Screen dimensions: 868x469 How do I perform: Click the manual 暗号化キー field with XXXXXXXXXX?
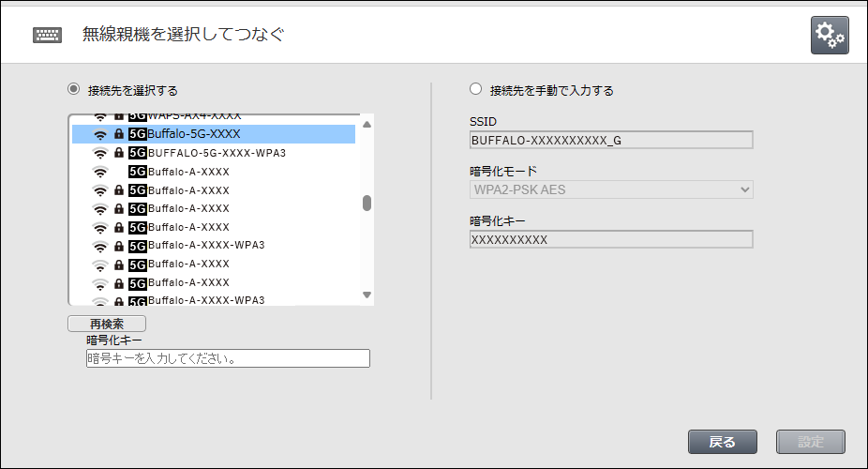tap(611, 240)
